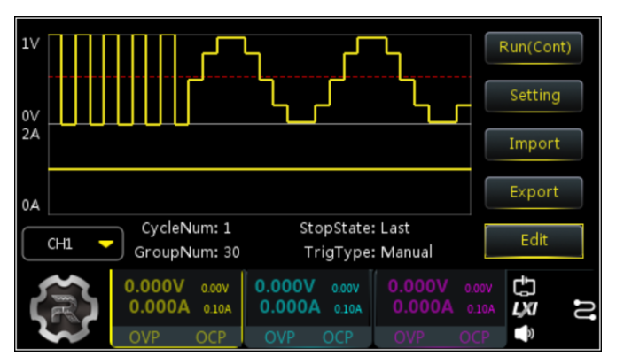Toggle OCP on the magenta channel
The height and width of the screenshot is (364, 624).
[x=474, y=337]
